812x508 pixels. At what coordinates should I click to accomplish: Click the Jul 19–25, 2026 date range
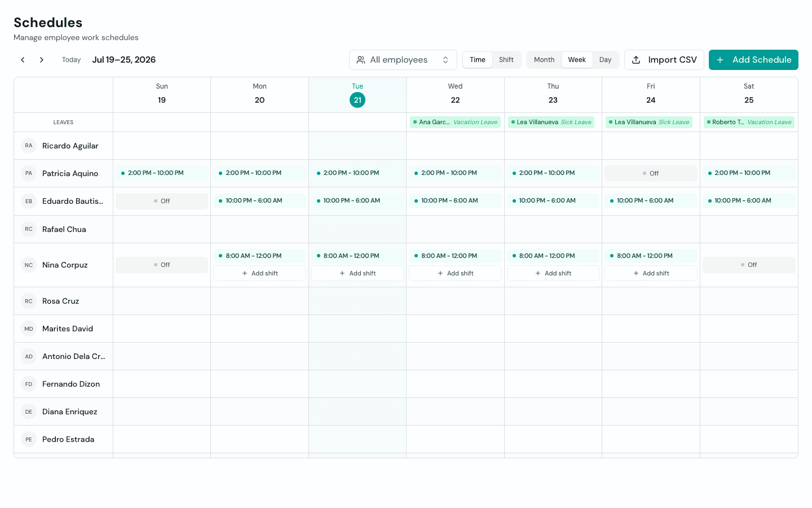(x=124, y=60)
